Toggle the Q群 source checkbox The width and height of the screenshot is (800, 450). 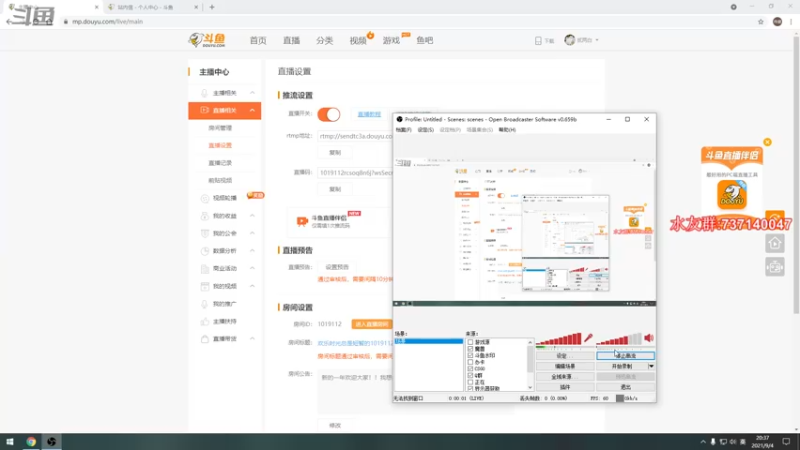pyautogui.click(x=470, y=376)
